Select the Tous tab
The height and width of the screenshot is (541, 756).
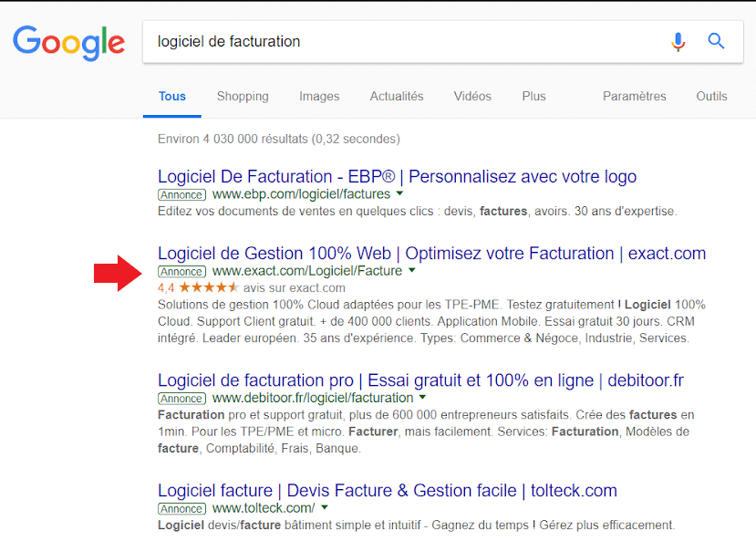[x=172, y=97]
